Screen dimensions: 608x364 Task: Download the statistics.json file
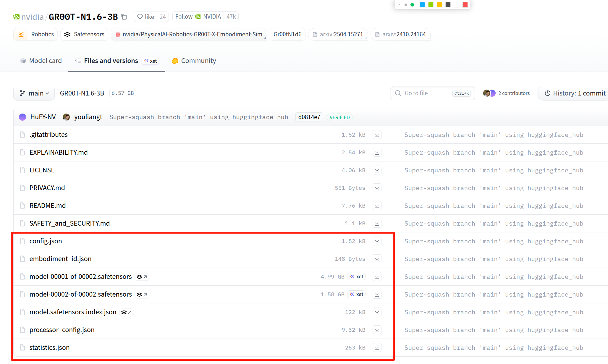pos(377,347)
